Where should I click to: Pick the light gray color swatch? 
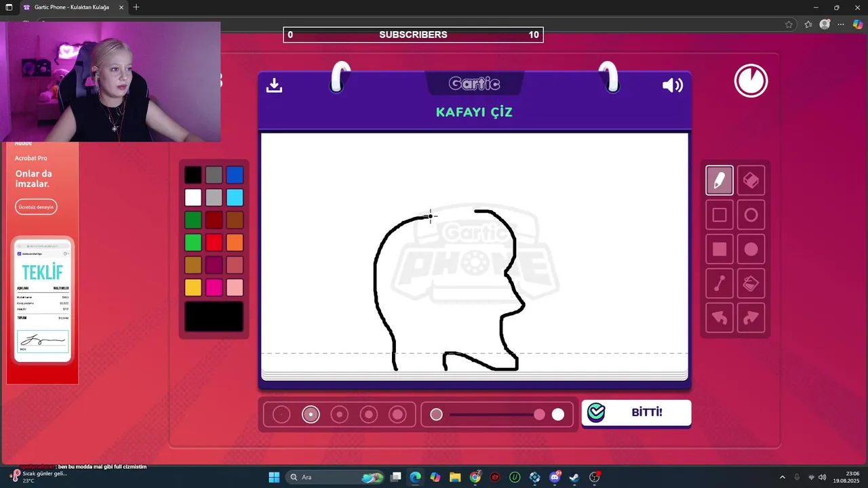214,198
